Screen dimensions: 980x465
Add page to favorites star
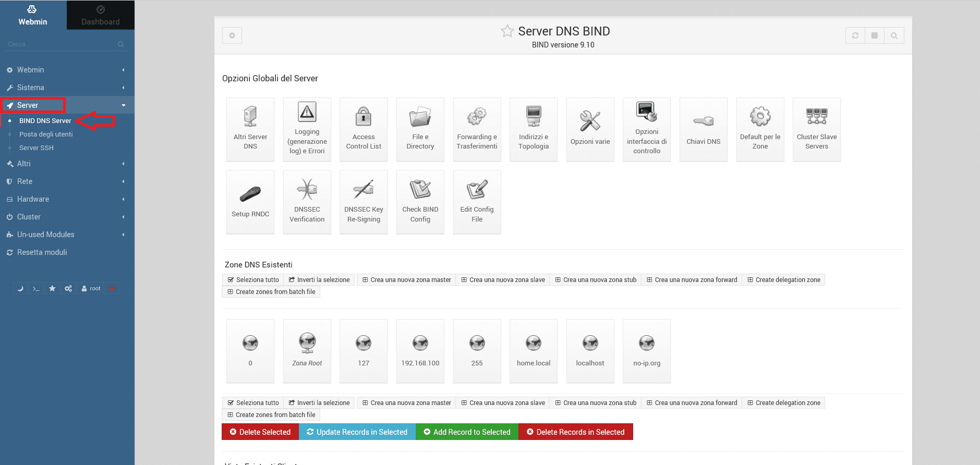pos(507,31)
